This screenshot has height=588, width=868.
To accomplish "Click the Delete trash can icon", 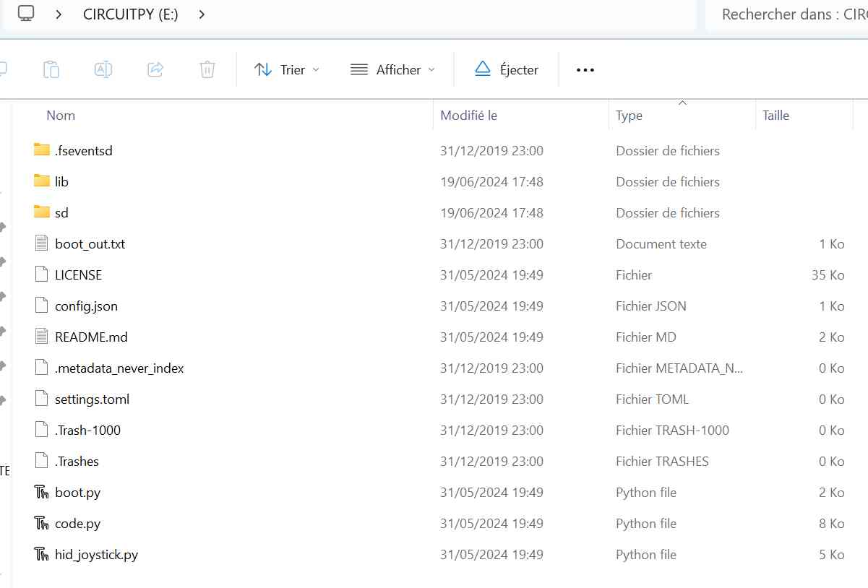I will point(207,69).
